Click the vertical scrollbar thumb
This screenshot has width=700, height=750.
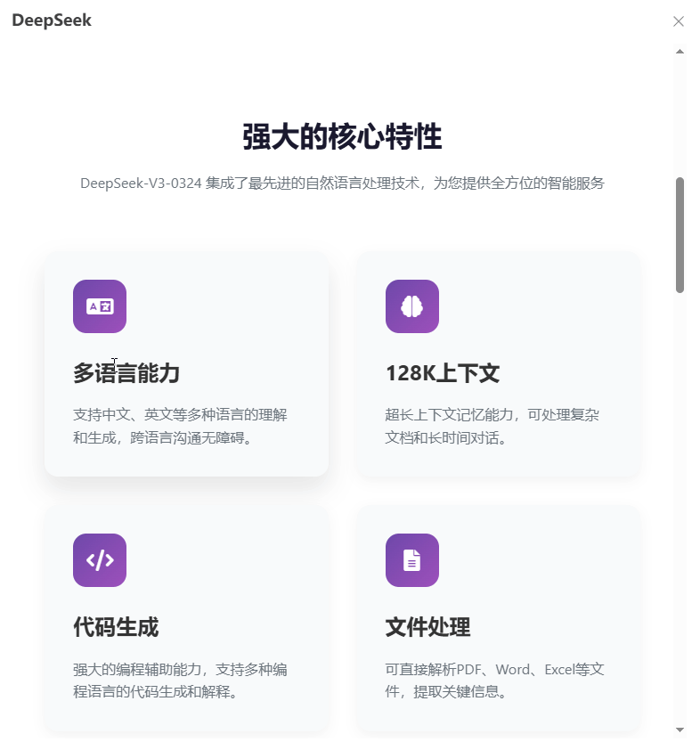point(680,235)
